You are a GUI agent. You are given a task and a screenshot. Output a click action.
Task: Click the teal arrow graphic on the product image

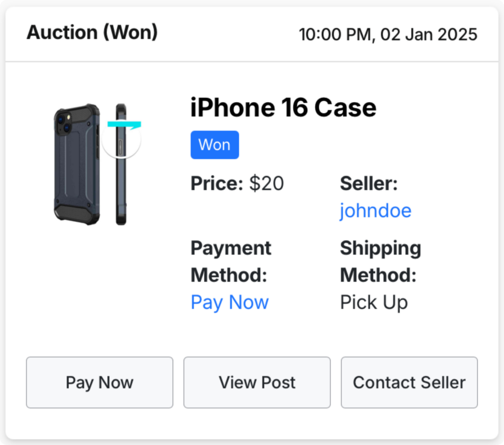[x=125, y=125]
